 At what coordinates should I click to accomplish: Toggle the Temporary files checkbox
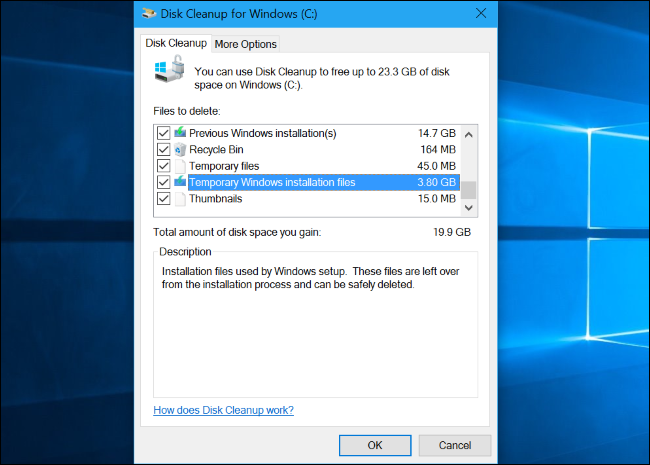(x=163, y=166)
